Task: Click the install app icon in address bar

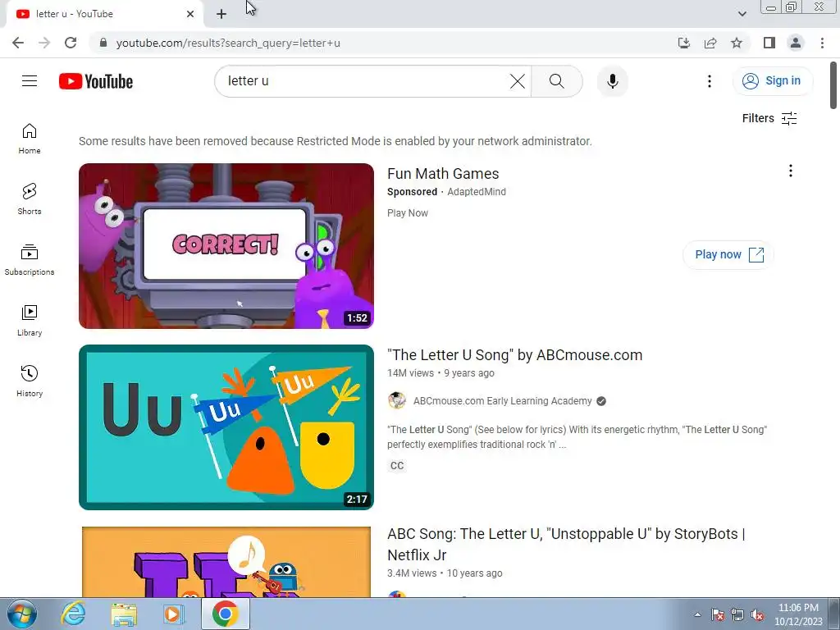Action: coord(684,43)
